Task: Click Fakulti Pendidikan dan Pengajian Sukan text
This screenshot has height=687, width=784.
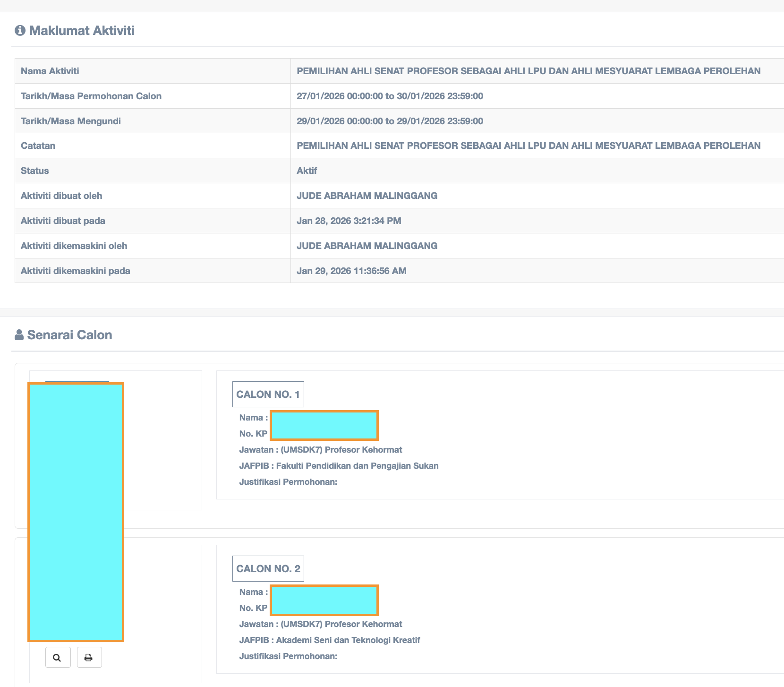Action: (357, 466)
